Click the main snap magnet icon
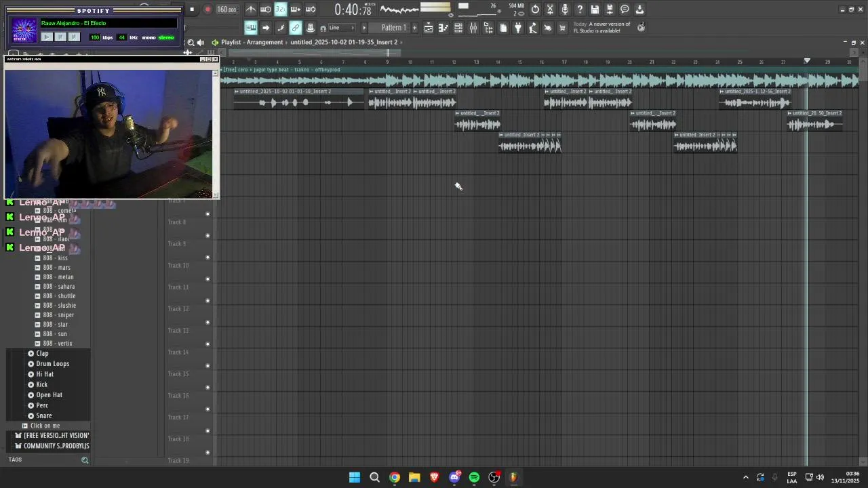868x488 pixels. pos(323,28)
